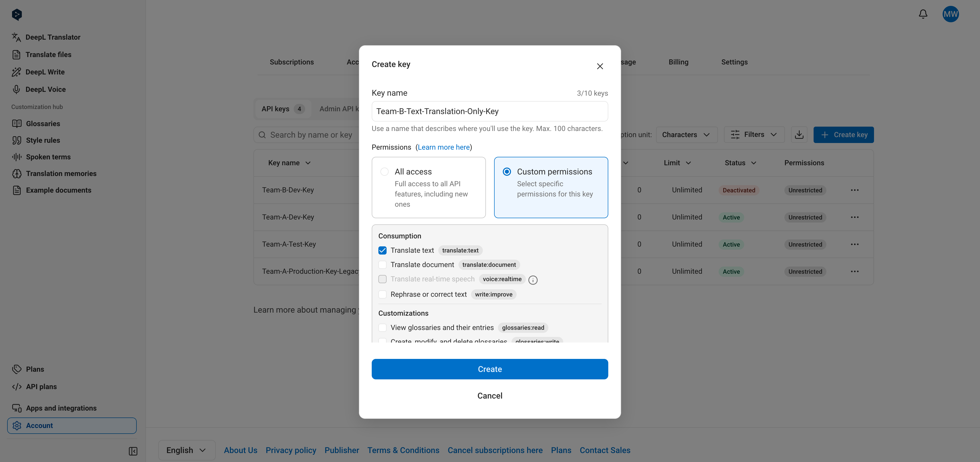
Task: Open Plans from sidebar
Action: pos(28,369)
